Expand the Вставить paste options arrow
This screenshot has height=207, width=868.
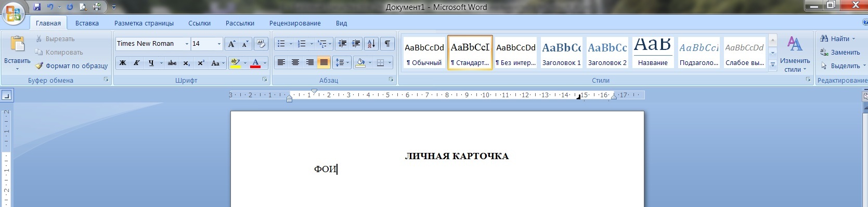tap(17, 69)
